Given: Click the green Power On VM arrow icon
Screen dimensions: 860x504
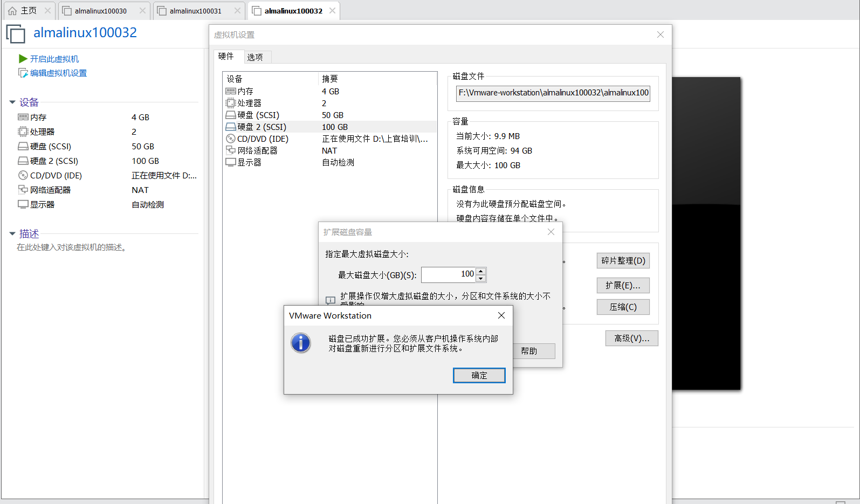Looking at the screenshot, I should (x=23, y=58).
